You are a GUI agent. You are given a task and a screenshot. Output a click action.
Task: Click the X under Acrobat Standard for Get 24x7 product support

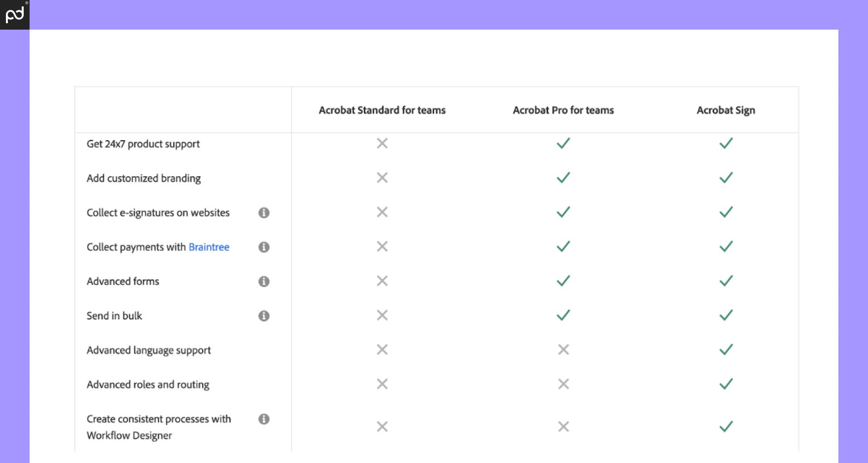[x=381, y=144]
